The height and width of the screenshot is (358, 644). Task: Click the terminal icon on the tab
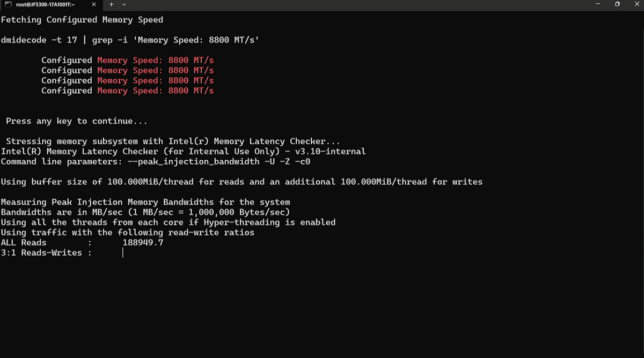coord(9,4)
